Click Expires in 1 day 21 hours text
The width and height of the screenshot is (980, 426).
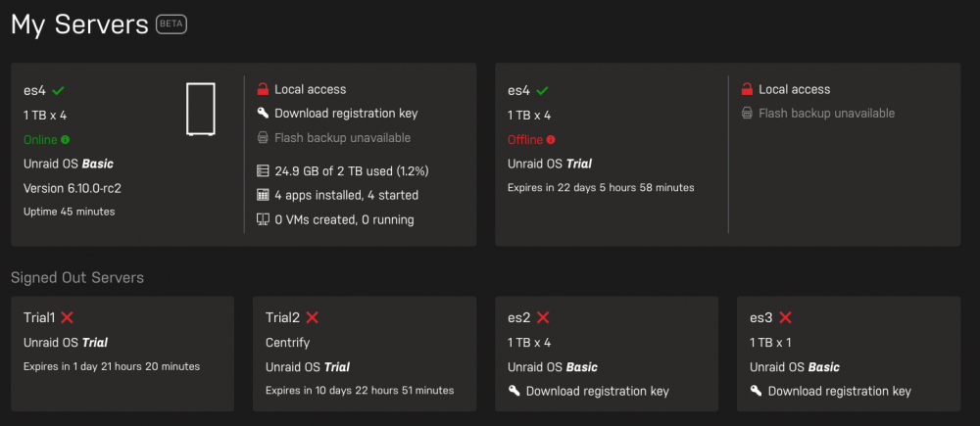(x=112, y=366)
